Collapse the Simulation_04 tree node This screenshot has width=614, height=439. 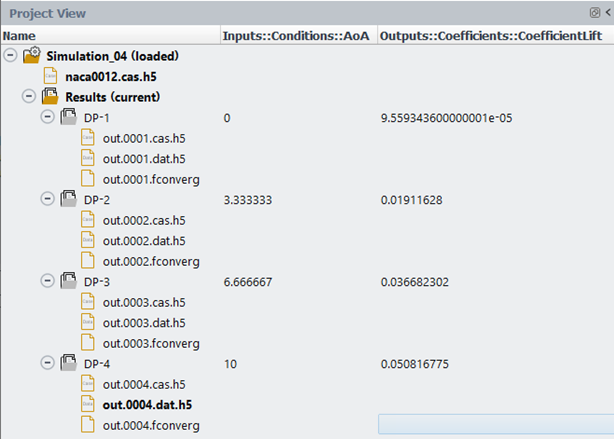click(10, 55)
